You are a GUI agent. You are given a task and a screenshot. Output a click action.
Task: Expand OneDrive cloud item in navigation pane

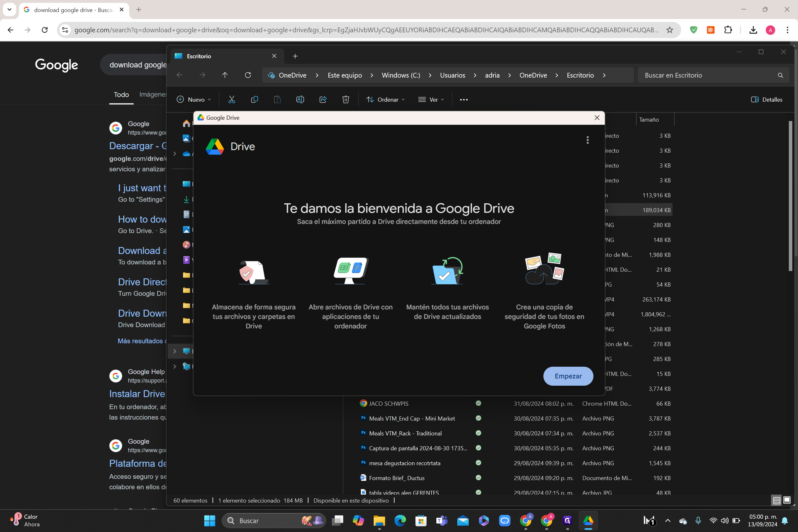pos(175,154)
